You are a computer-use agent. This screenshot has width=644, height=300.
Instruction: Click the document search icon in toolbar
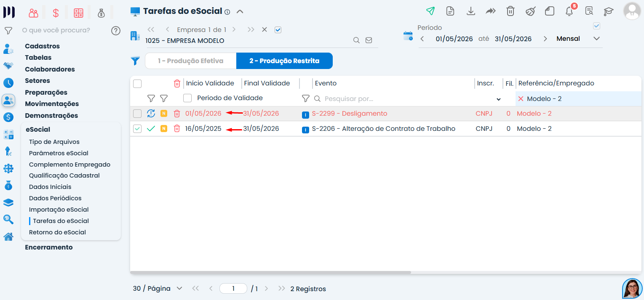(589, 11)
